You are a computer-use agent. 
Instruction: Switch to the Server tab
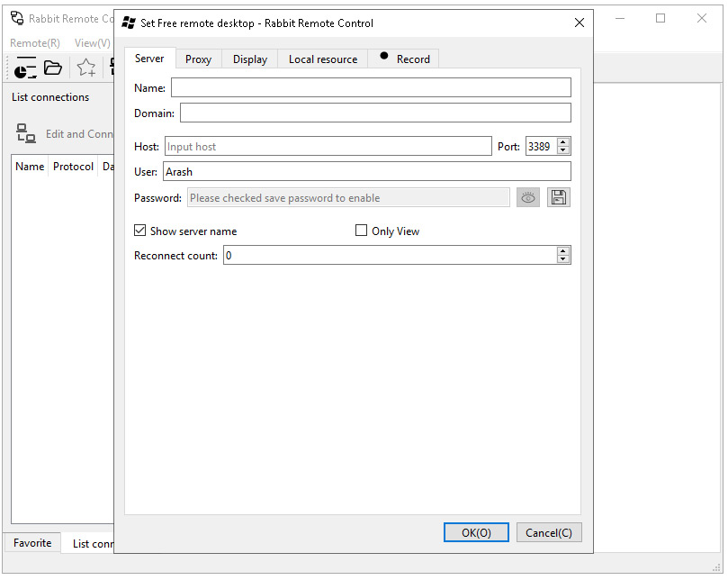point(149,59)
